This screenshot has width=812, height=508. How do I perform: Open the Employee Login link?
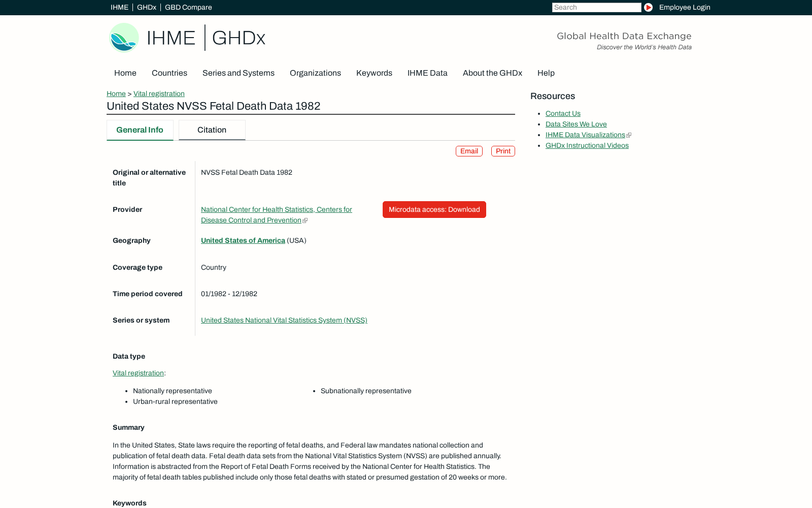685,7
